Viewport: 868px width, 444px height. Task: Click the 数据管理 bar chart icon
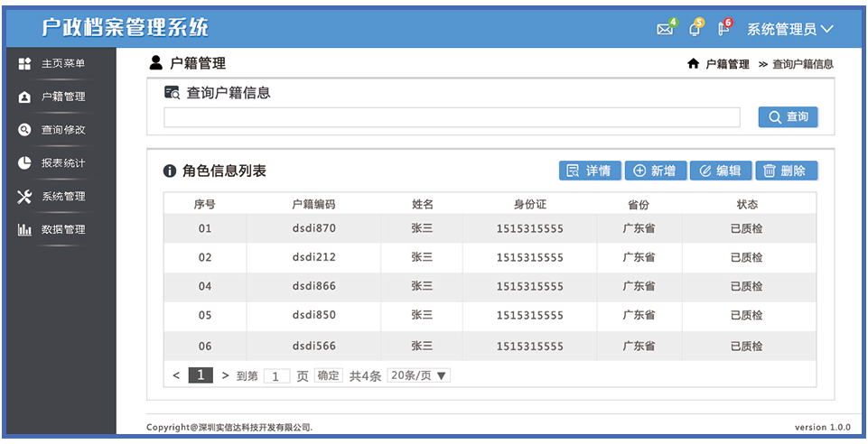coord(24,229)
